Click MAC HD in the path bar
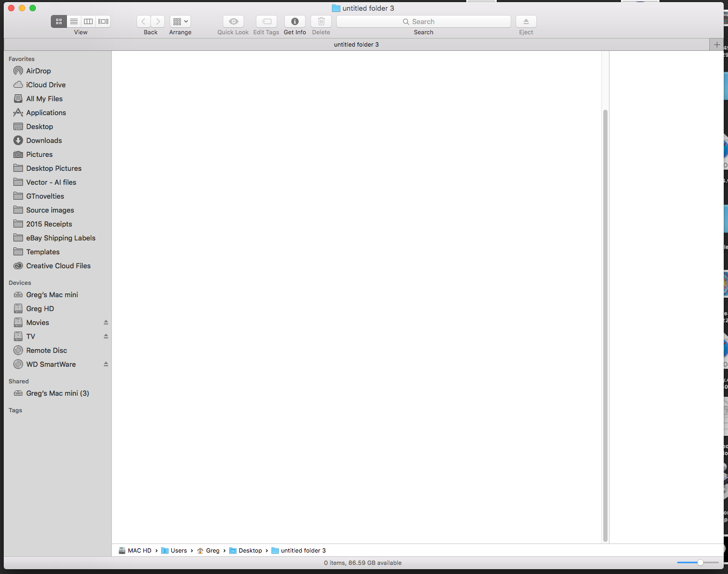Viewport: 728px width, 574px height. point(135,550)
